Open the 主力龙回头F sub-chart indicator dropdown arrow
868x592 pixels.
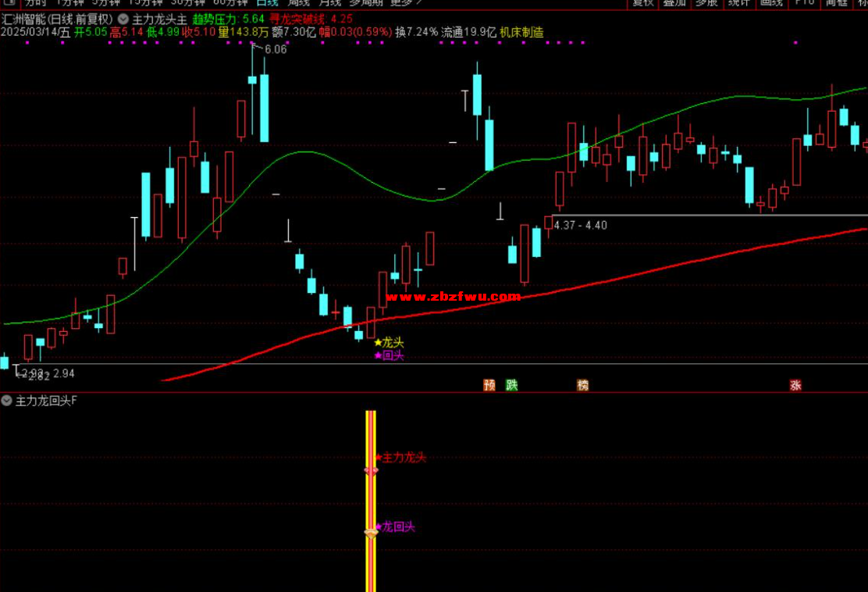[x=6, y=401]
